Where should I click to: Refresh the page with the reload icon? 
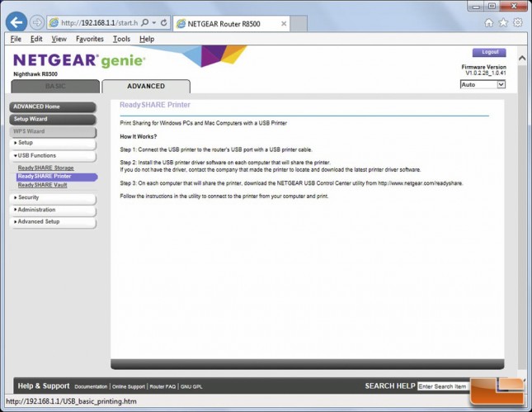tap(164, 23)
